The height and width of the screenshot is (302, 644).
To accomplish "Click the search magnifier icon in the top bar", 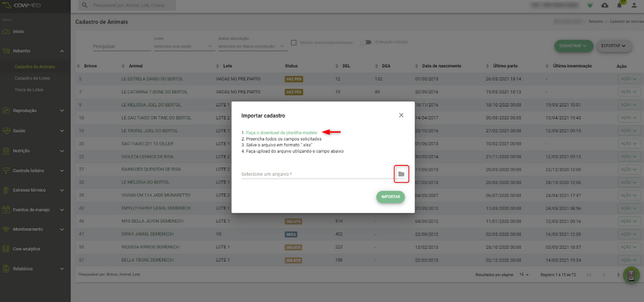I will pyautogui.click(x=85, y=5).
